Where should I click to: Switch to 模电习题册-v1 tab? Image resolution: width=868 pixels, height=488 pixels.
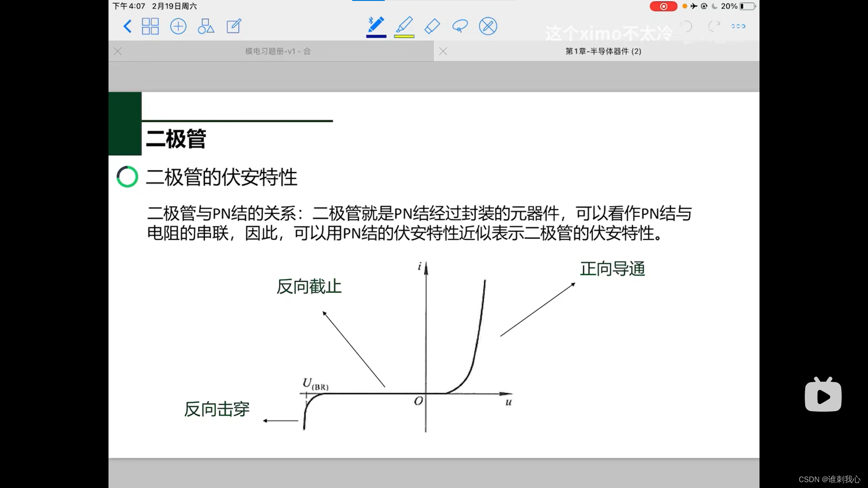278,52
